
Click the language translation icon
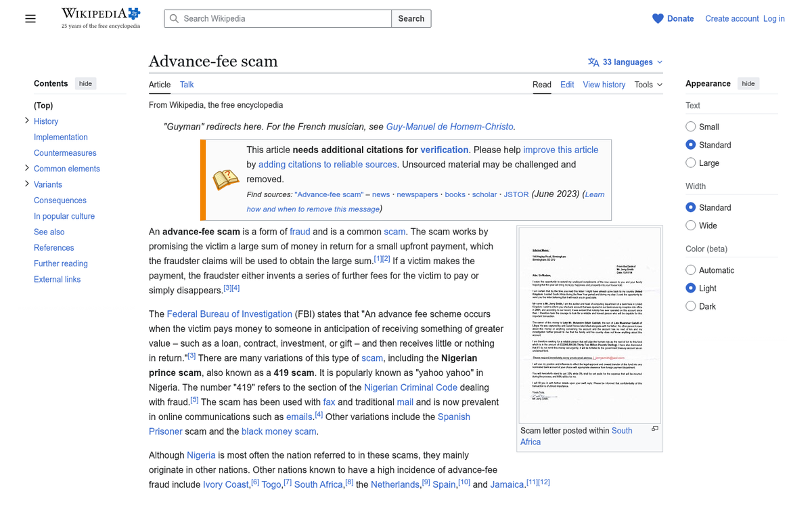coord(593,62)
